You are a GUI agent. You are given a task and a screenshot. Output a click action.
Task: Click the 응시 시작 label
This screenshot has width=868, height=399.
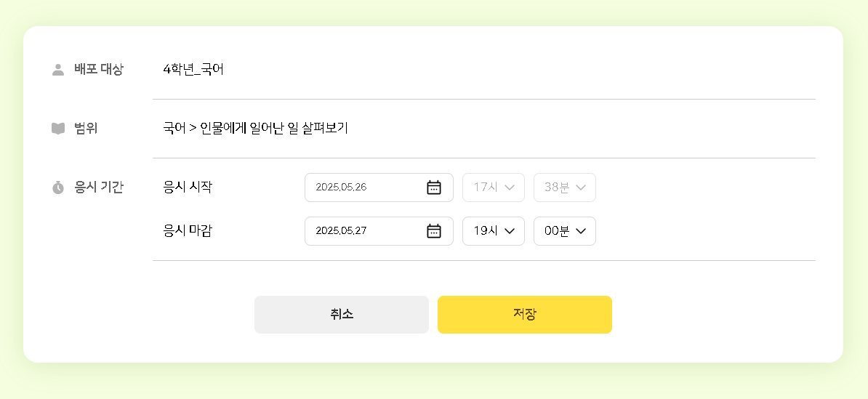[188, 188]
